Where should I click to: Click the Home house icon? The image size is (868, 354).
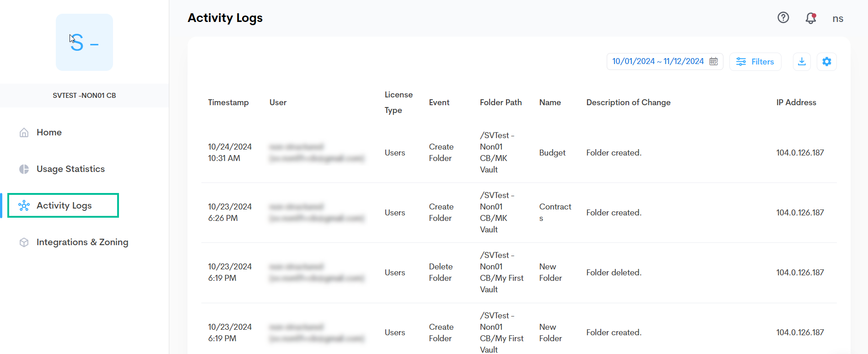(x=24, y=133)
